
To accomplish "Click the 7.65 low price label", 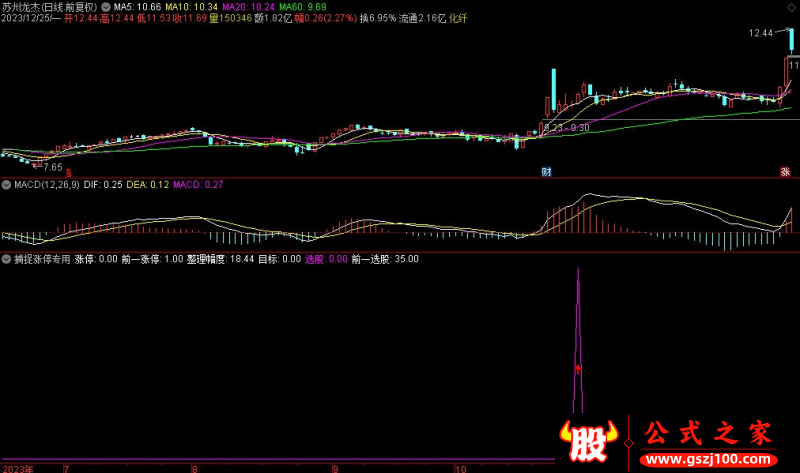I will click(53, 167).
